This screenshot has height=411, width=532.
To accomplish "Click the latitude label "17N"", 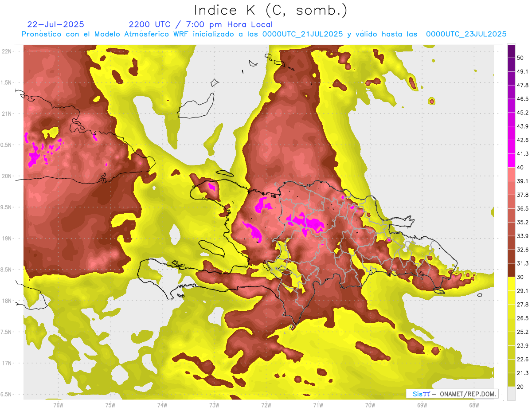I will coord(8,364).
